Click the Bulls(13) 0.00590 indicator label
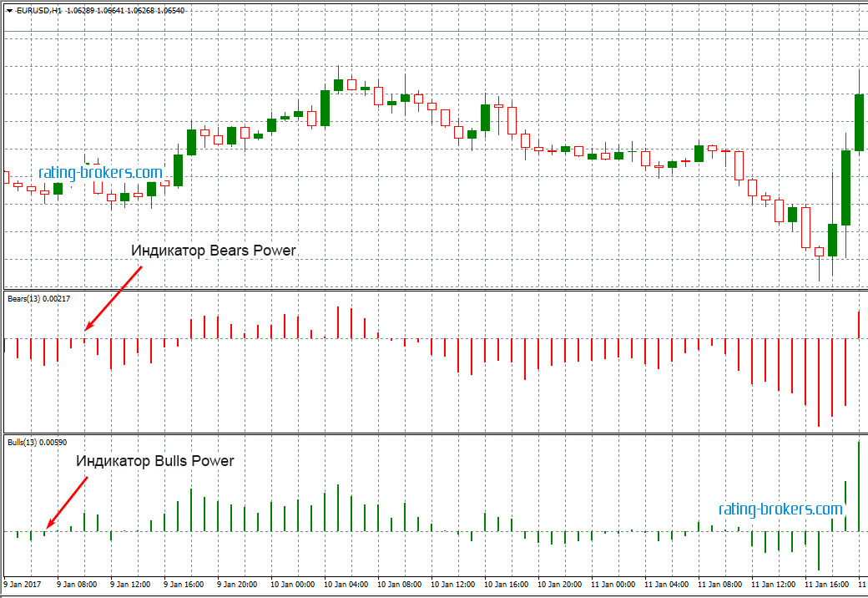 tap(37, 442)
